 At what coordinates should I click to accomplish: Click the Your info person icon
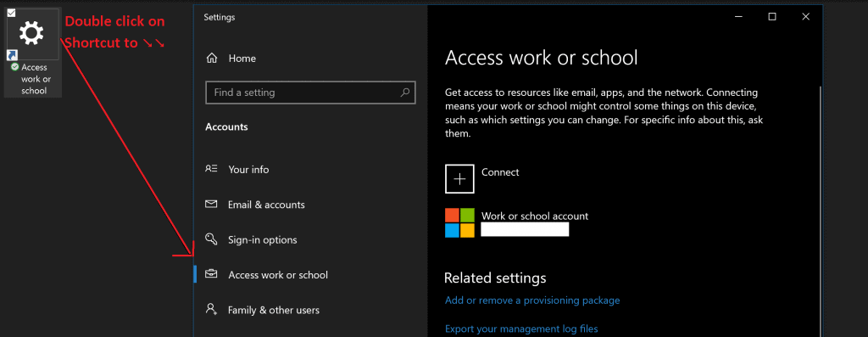[x=211, y=169]
